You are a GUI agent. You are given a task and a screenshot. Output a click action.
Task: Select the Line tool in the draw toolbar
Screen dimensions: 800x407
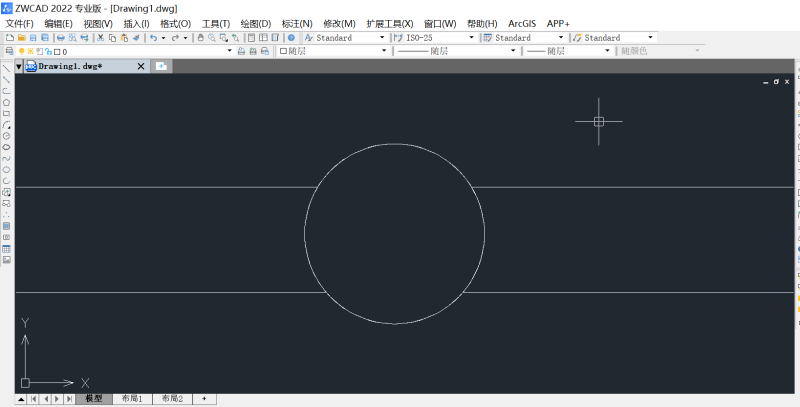click(x=6, y=68)
